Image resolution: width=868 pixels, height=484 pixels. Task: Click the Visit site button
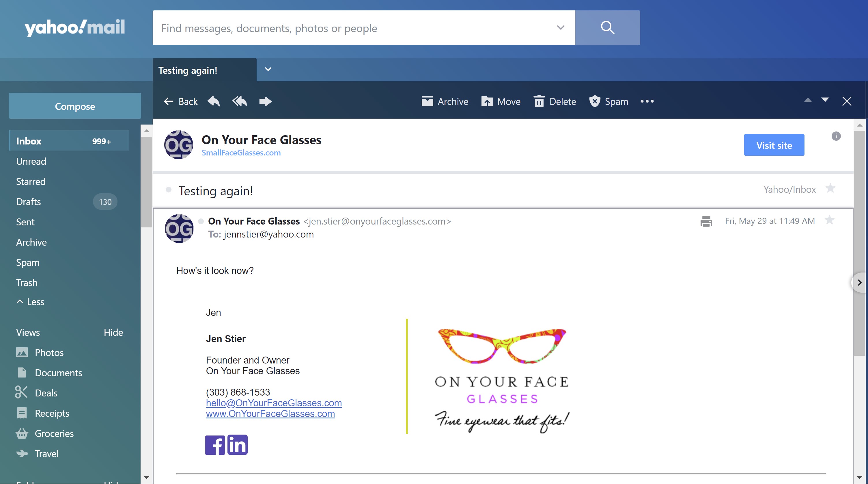pyautogui.click(x=774, y=145)
